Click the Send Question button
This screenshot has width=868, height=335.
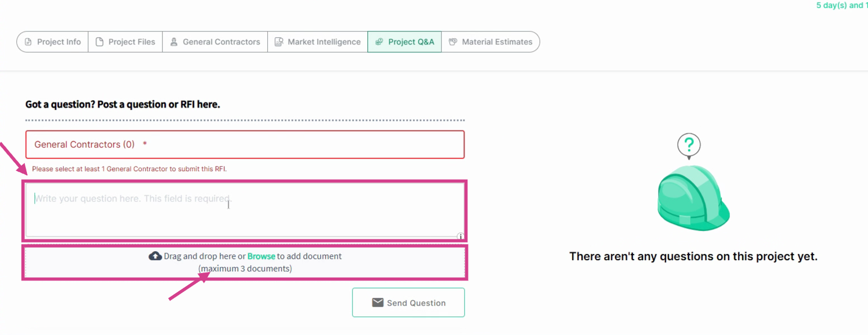408,303
